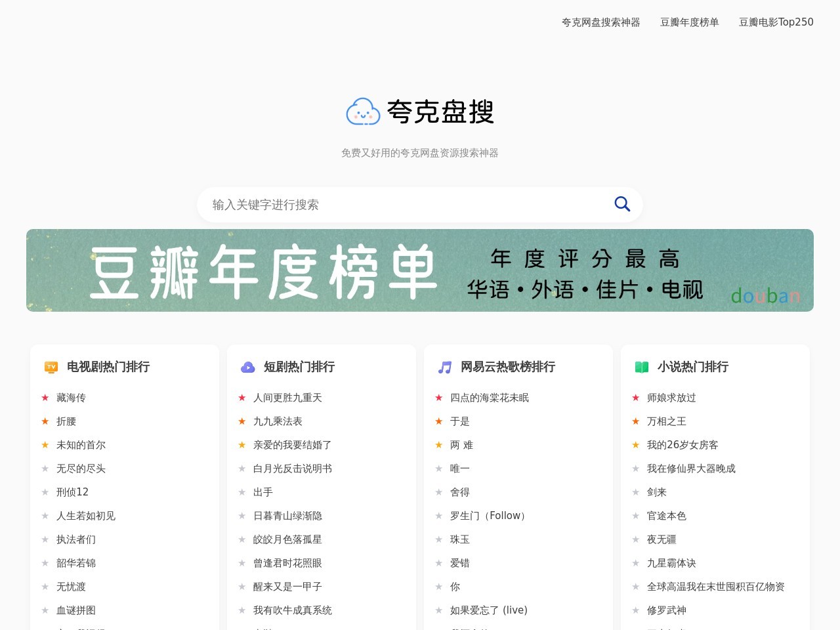Image resolution: width=840 pixels, height=630 pixels.
Task: Select 皎皎月色落孤星 short drama
Action: click(x=287, y=539)
